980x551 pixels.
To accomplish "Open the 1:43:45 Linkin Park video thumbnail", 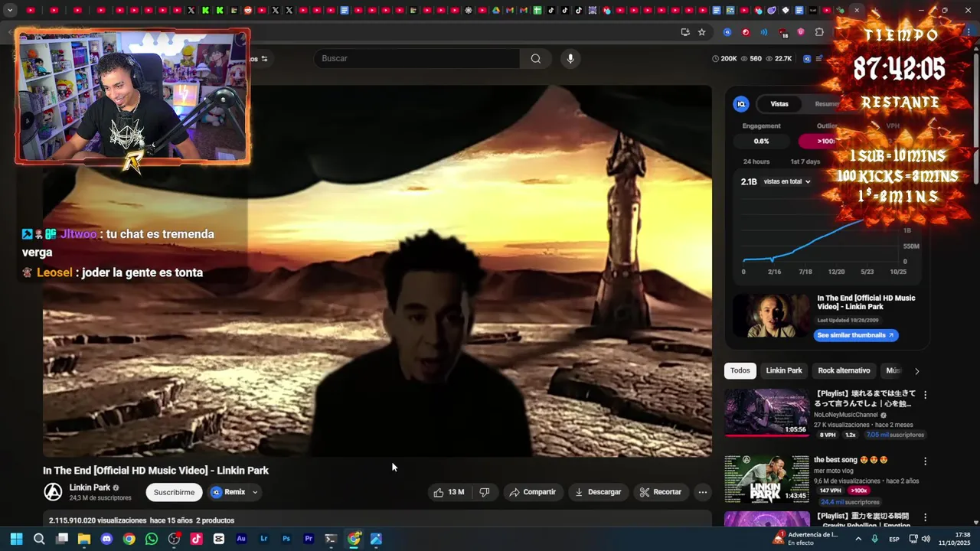I will pyautogui.click(x=766, y=478).
